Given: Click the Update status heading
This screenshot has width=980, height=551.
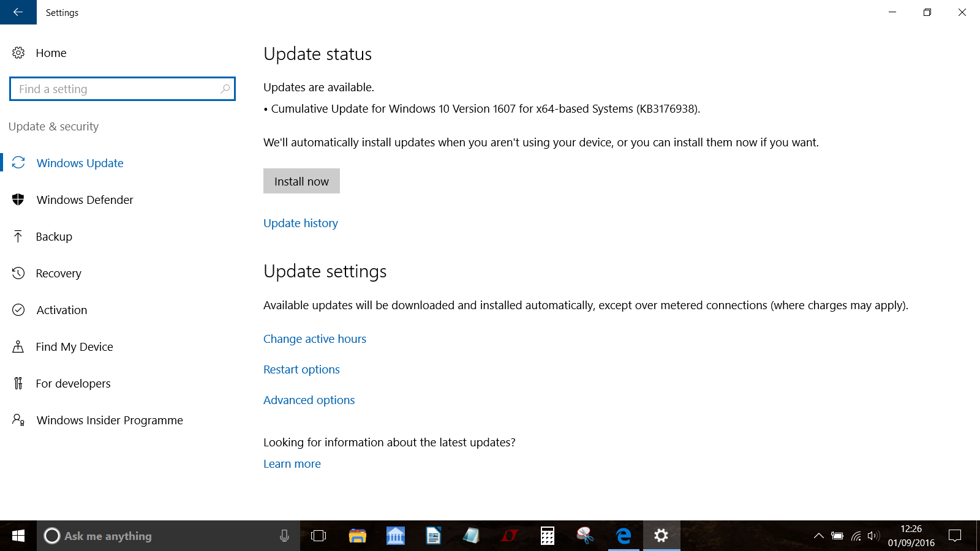Looking at the screenshot, I should coord(318,54).
